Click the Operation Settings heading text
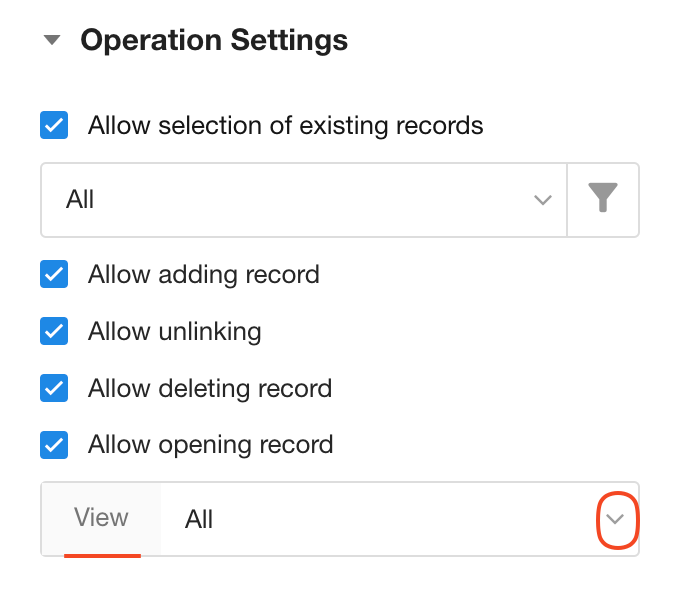Viewport: 678px width, 596px height. tap(214, 41)
